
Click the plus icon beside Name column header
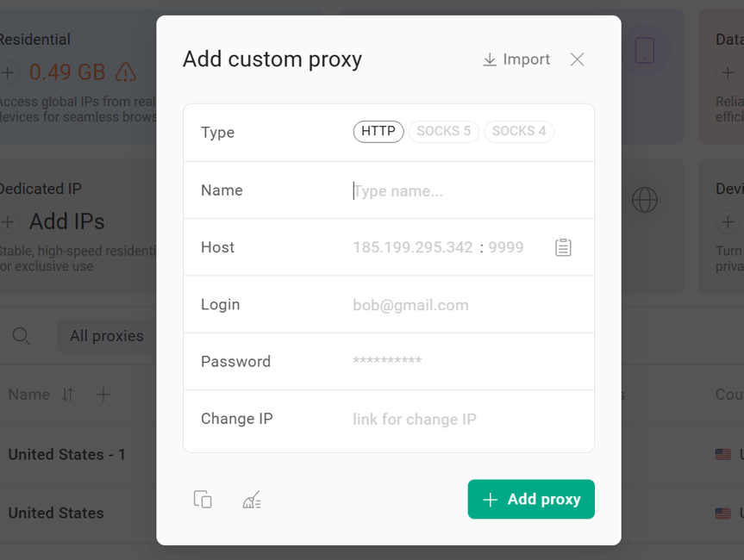[103, 394]
